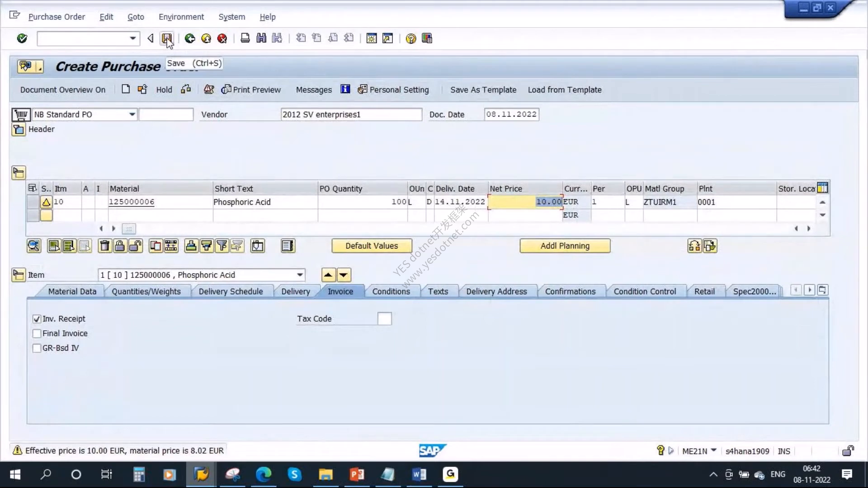Open the Environment menu
The image size is (868, 488).
[181, 17]
